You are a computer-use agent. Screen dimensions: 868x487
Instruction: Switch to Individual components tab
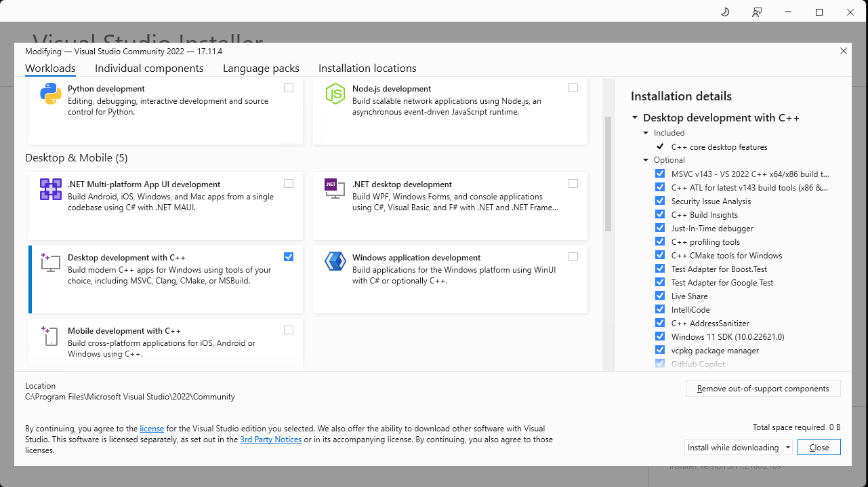[x=149, y=68]
